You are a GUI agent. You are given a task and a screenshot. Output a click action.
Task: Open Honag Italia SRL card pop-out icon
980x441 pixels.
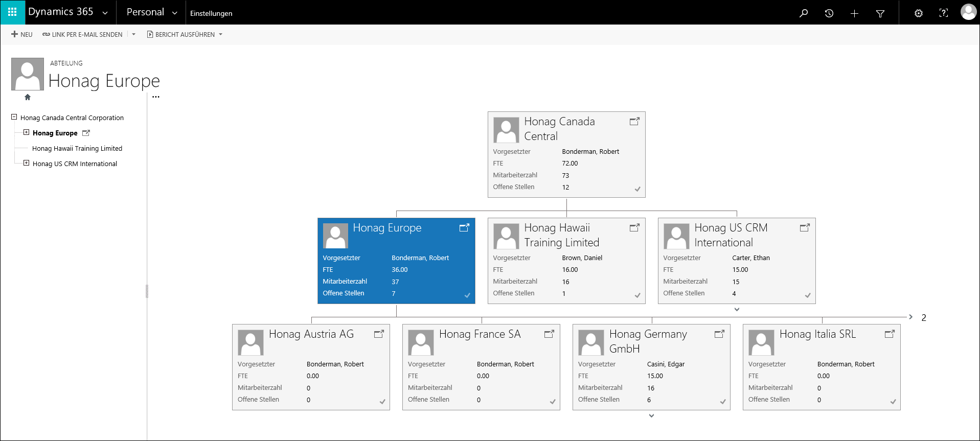[890, 334]
